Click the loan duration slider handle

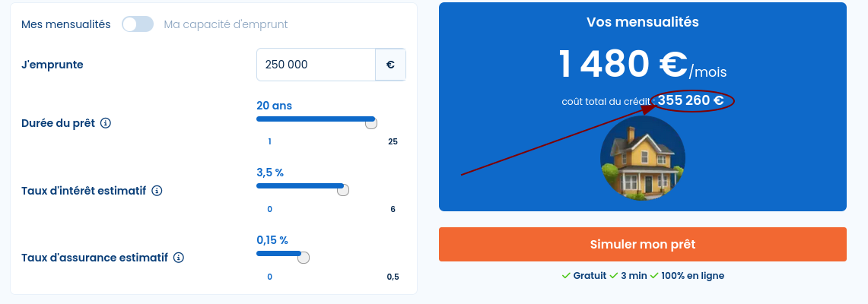[x=371, y=122]
